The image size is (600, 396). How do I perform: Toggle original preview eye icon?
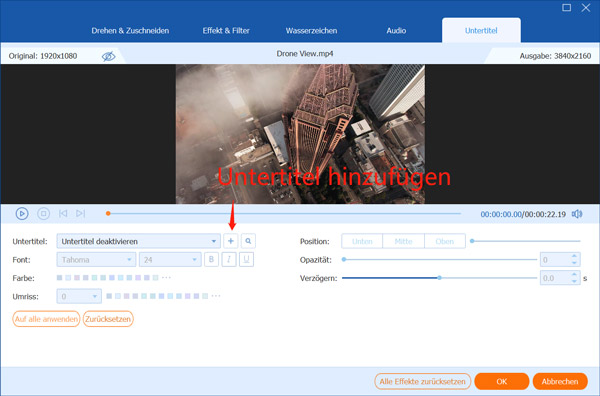108,57
